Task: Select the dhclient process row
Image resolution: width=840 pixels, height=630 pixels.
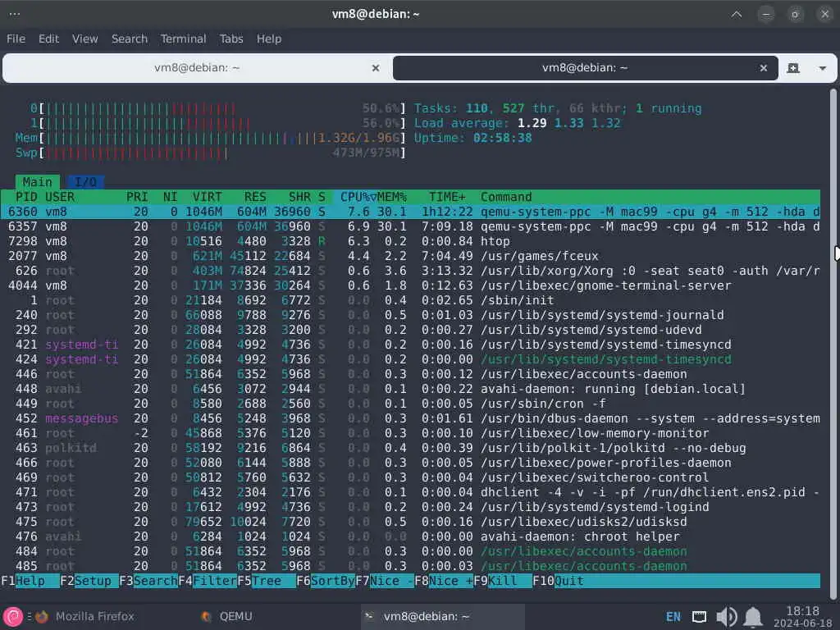Action: 410,492
